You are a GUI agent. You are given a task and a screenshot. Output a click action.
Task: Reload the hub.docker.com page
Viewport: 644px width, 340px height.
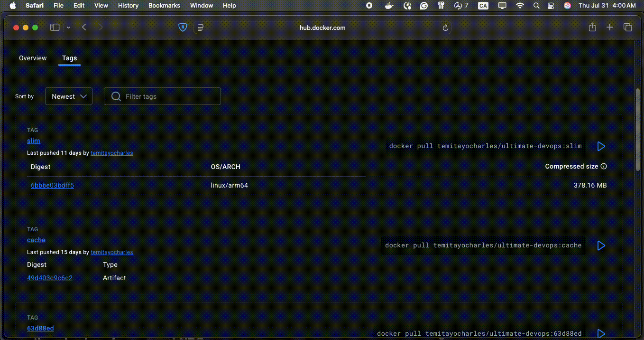tap(445, 28)
